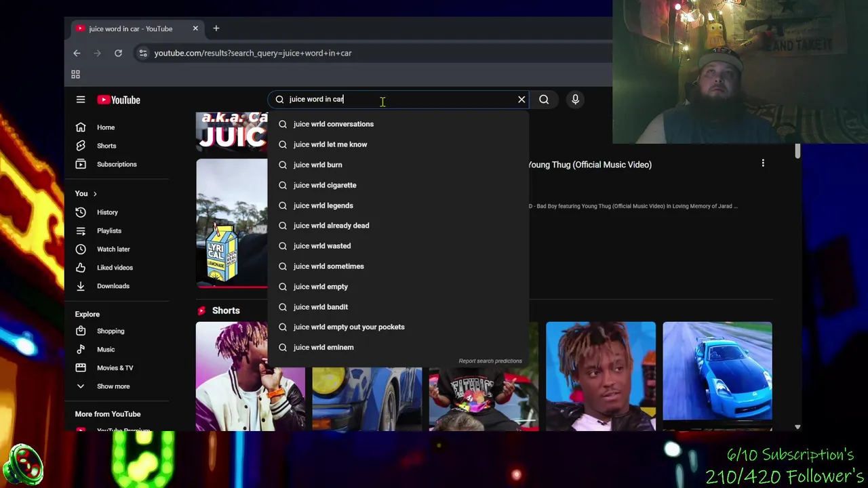Click the Music note icon

pos(81,349)
